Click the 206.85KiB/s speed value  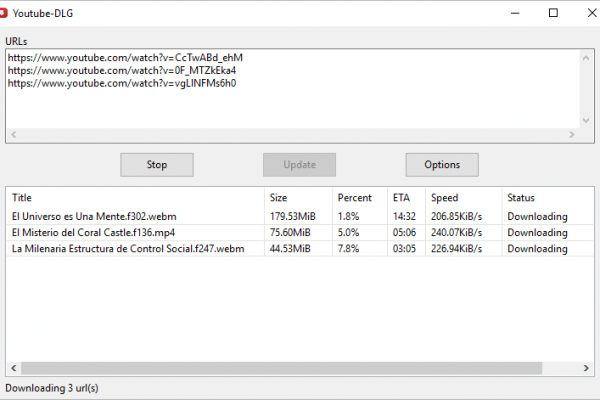point(456,216)
